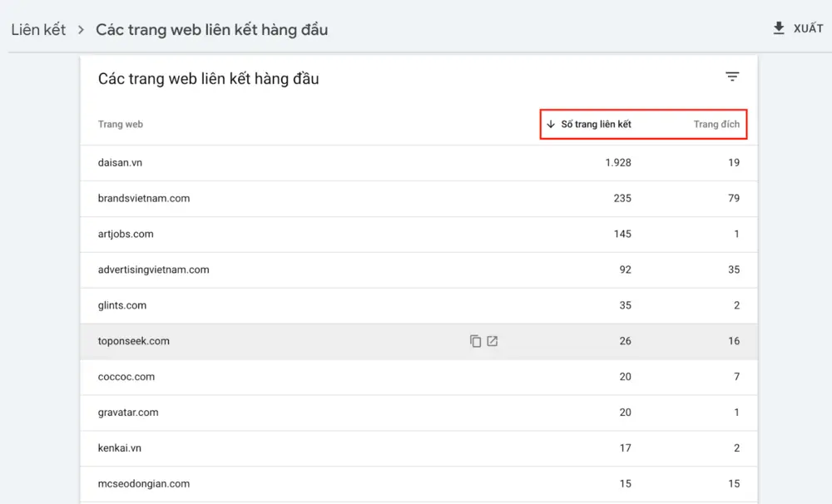Image resolution: width=832 pixels, height=504 pixels.
Task: Select advertisingvietnam.com entry
Action: (418, 269)
